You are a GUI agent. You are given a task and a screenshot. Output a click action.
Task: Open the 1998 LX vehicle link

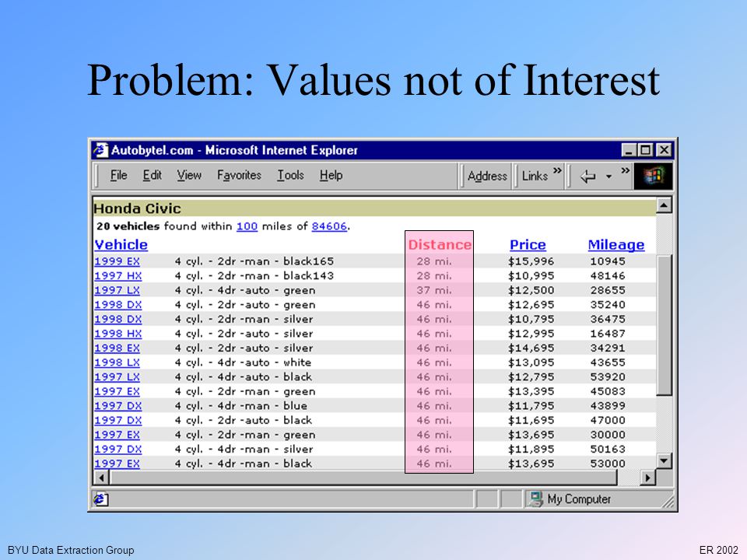(117, 362)
